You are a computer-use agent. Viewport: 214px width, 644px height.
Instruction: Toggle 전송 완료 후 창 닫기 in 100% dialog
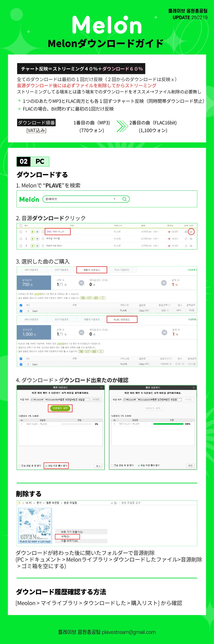[112, 466]
